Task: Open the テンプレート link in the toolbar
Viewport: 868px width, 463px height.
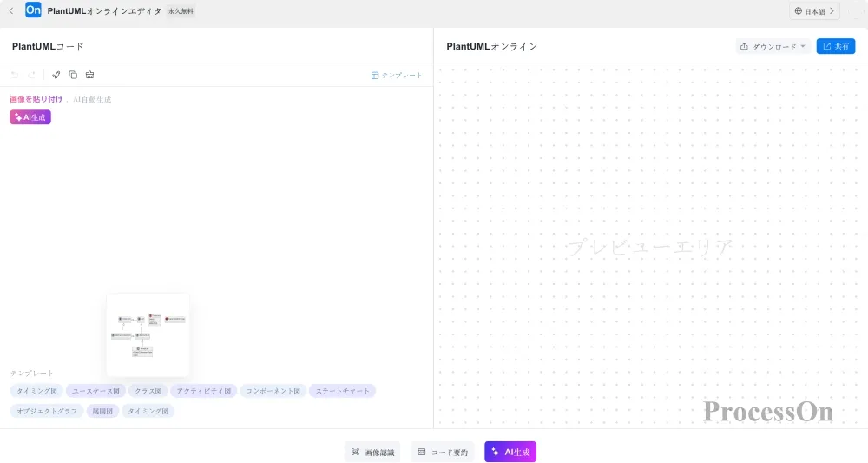Action: [x=397, y=76]
